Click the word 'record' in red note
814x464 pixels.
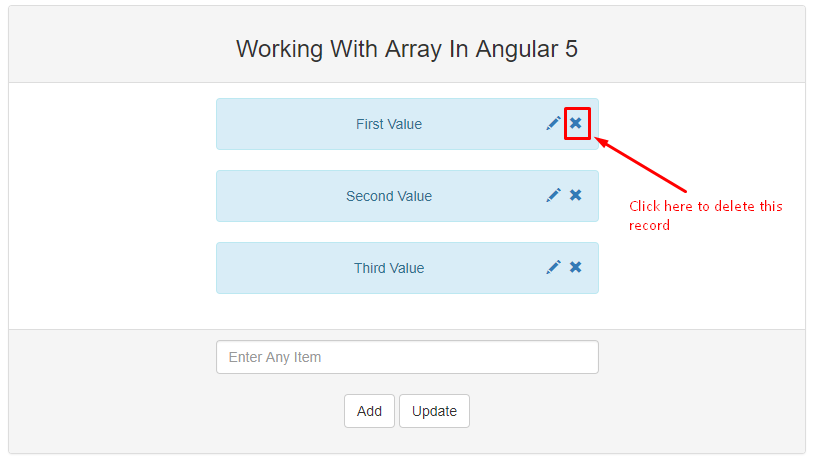click(x=649, y=225)
